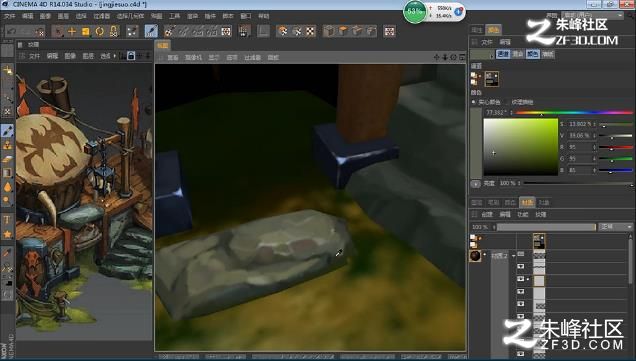Select the Clone stamp tool in left toolbox
The image size is (636, 361).
[x=7, y=145]
